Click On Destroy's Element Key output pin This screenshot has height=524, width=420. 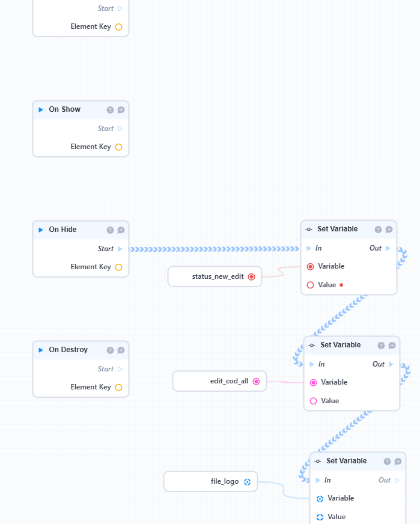[118, 387]
